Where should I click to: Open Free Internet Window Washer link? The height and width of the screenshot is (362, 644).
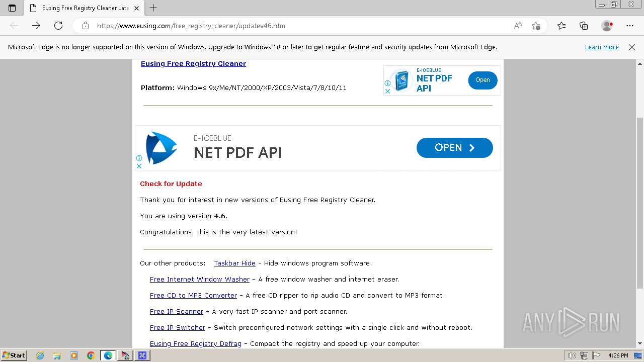click(200, 279)
